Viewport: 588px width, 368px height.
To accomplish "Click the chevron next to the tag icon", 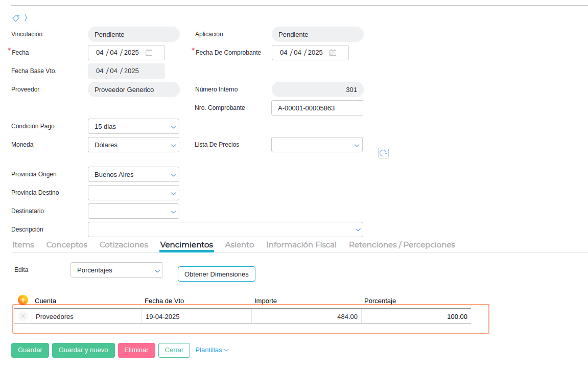I will coord(26,18).
